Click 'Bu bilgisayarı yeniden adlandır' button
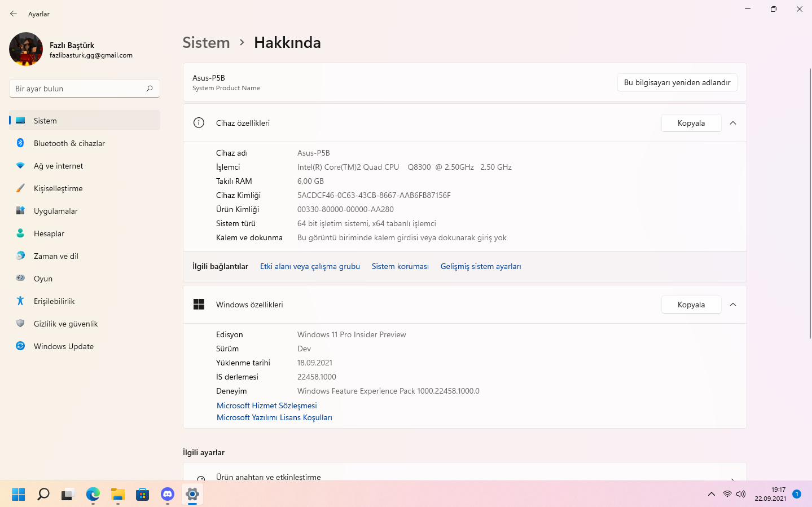This screenshot has height=507, width=812. point(677,82)
